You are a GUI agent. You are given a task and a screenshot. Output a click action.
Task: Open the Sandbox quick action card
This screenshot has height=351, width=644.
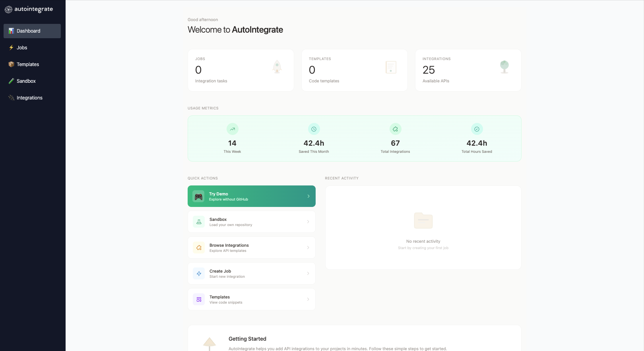point(252,222)
